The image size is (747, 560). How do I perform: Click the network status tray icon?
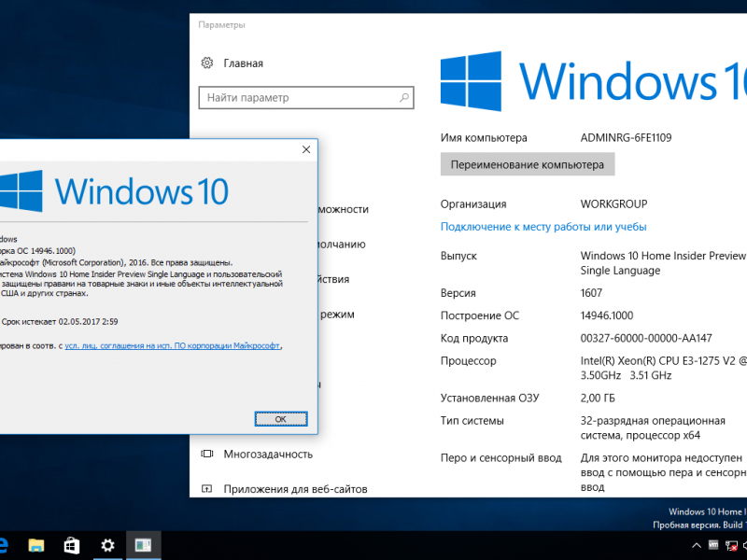[x=731, y=546]
